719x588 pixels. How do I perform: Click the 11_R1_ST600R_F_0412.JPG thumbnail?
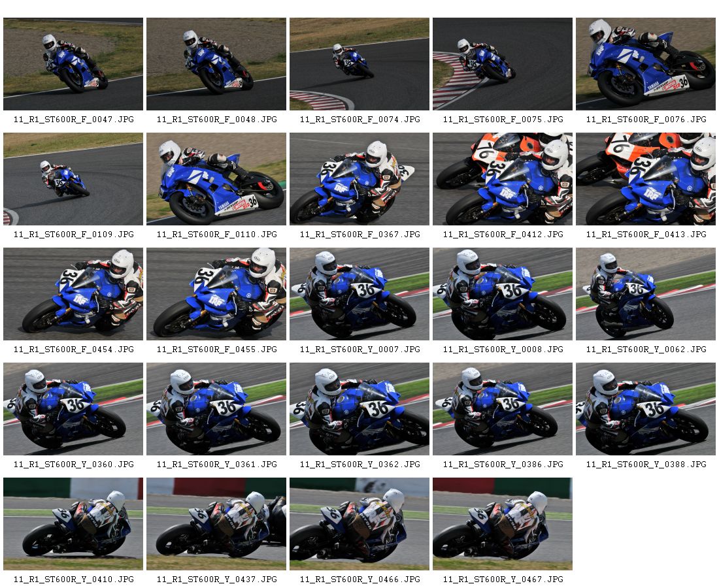tap(503, 179)
